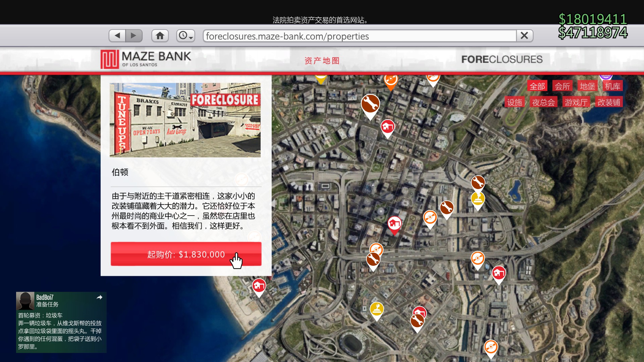
Task: Filter map by 改装铺
Action: [x=609, y=102]
